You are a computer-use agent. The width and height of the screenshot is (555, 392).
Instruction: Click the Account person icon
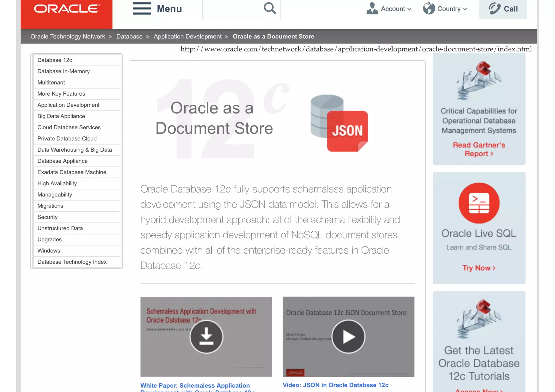372,8
